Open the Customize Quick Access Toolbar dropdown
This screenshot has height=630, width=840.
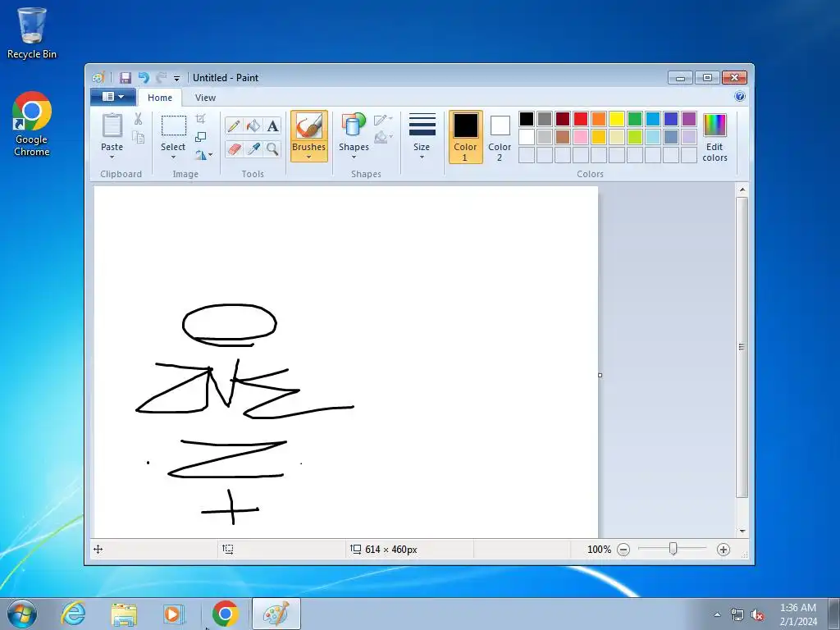pos(177,78)
